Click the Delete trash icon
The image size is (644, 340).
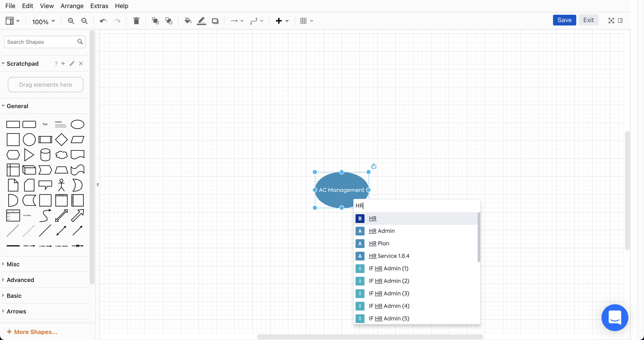point(136,21)
